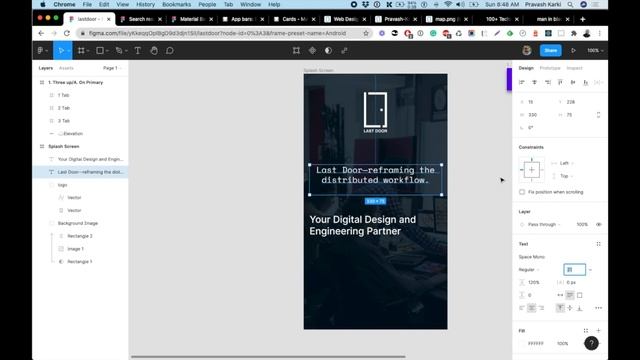Click the Mask icon in the toolbar
Image resolution: width=640 pixels, height=360 pixels.
click(328, 51)
